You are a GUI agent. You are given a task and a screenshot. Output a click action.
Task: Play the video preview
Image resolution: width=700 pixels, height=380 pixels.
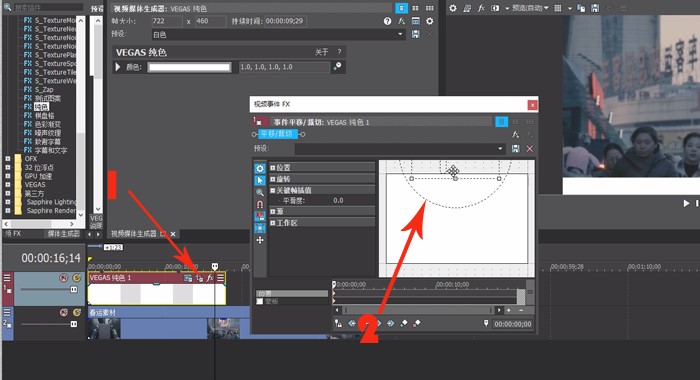[686, 203]
